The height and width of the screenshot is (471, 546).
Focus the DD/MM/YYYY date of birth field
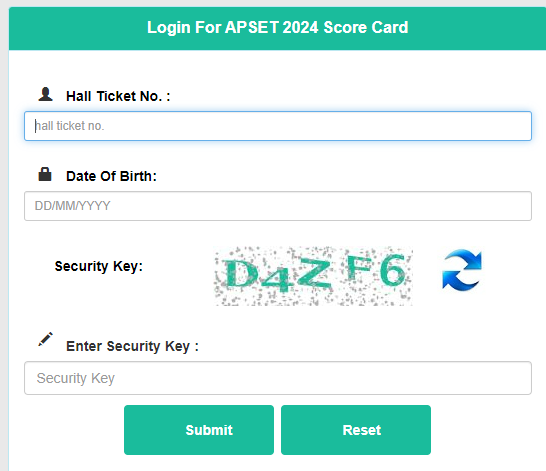click(278, 206)
